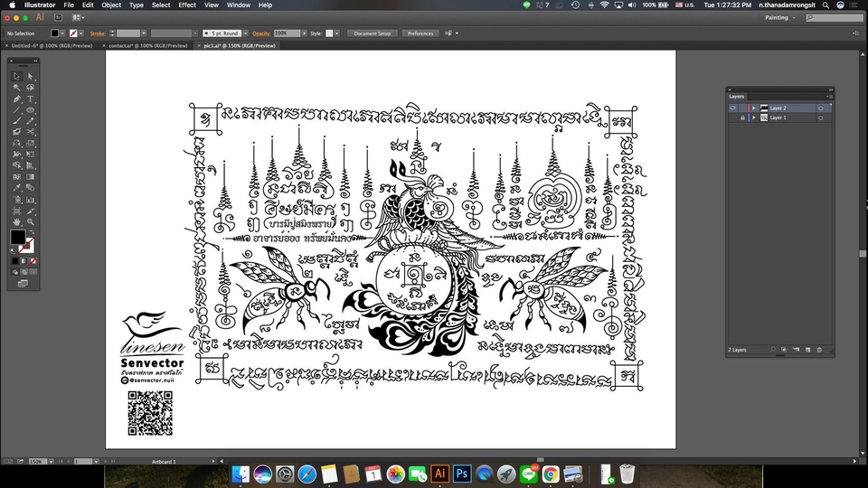Click the Swap Fill and Stroke arrows
This screenshot has width=868, height=488.
(x=32, y=232)
